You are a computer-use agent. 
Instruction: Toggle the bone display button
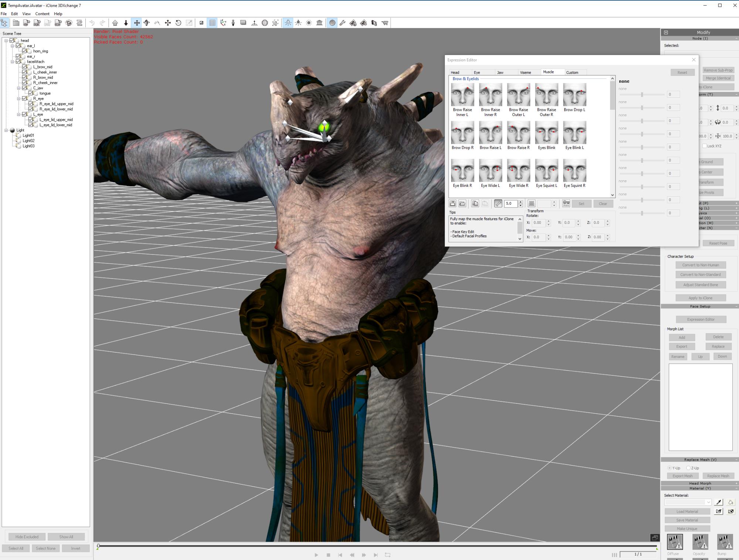[x=498, y=204]
